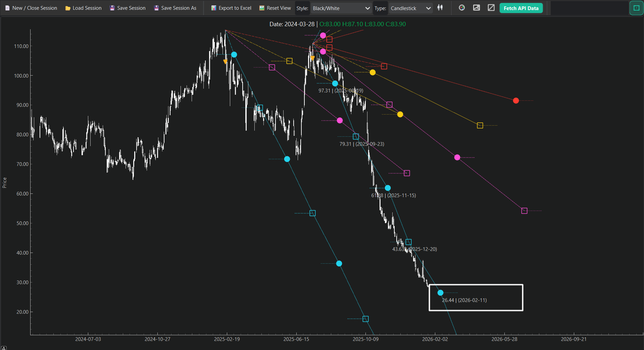
Task: Reset the chart view
Action: (x=275, y=8)
